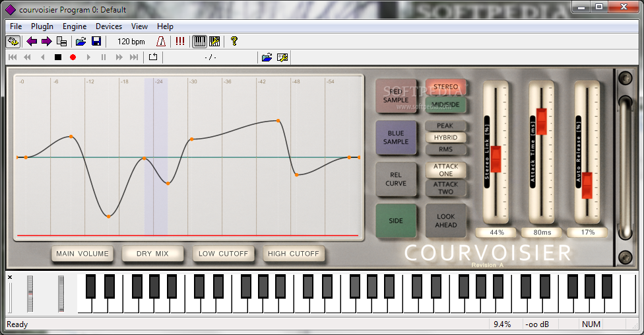Open the View menu

coord(139,26)
